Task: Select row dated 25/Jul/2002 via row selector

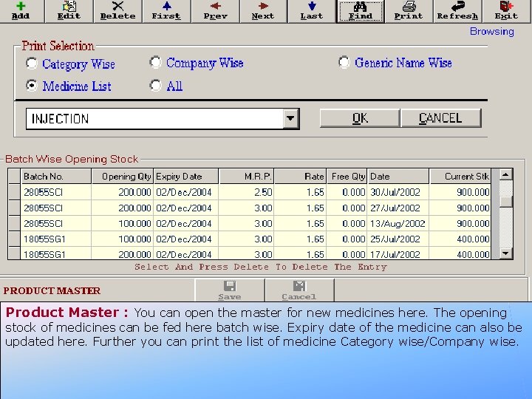Action: [14, 239]
